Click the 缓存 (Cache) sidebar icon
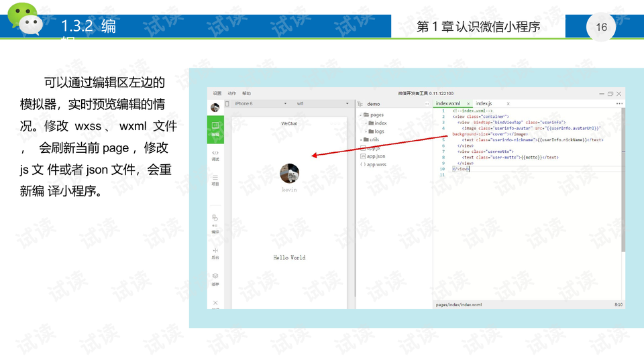 coord(215,279)
